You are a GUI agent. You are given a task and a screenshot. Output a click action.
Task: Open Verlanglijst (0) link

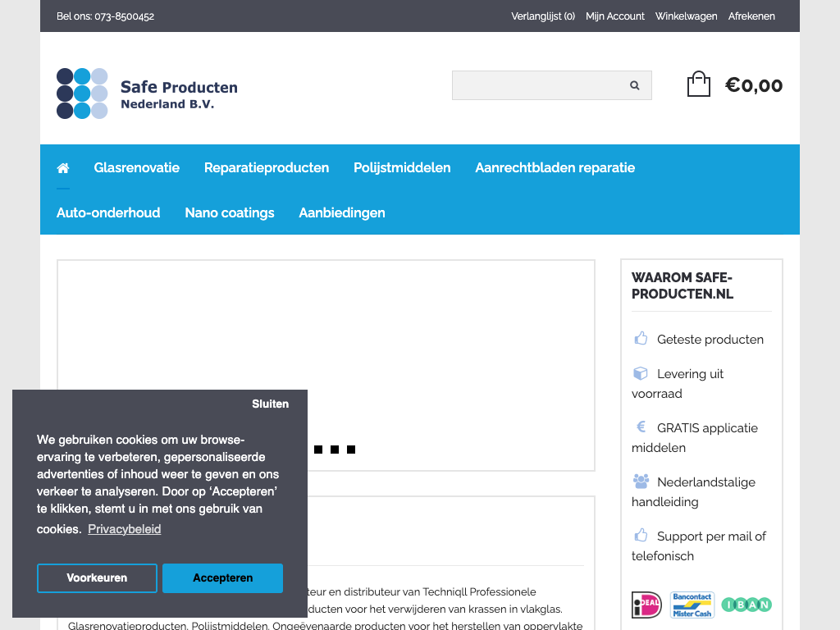[x=542, y=16]
